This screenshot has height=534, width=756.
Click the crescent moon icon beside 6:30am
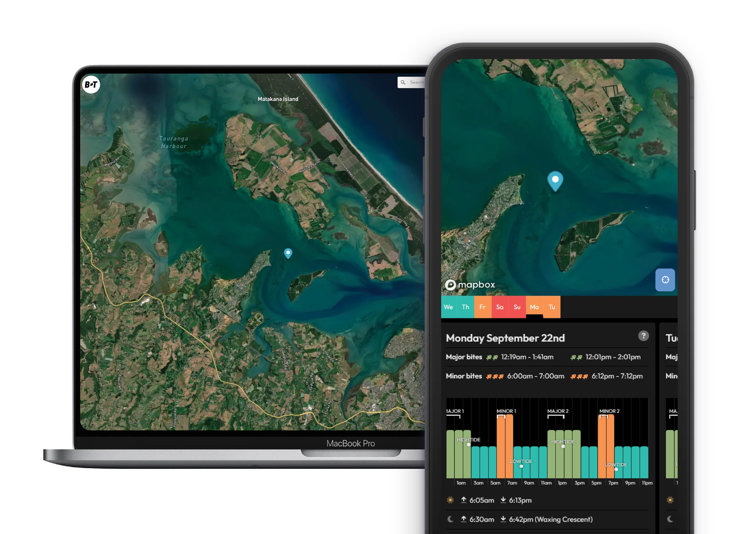[x=450, y=519]
